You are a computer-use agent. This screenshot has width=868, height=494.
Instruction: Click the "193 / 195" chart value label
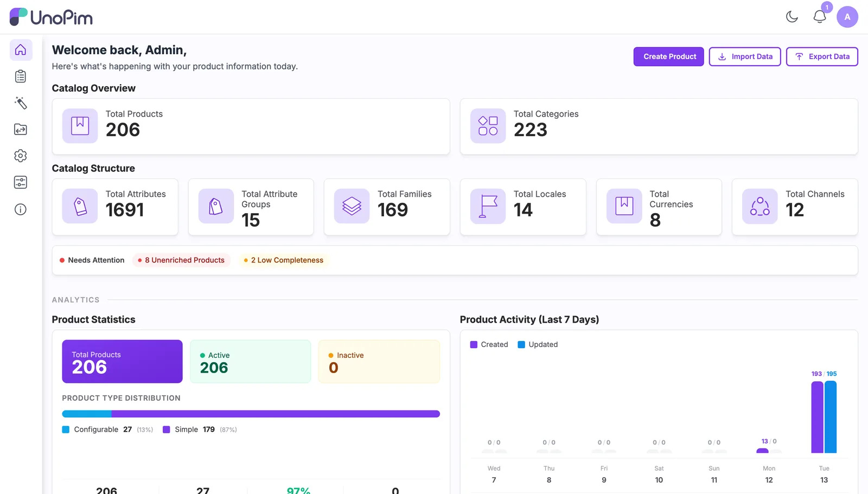click(824, 374)
